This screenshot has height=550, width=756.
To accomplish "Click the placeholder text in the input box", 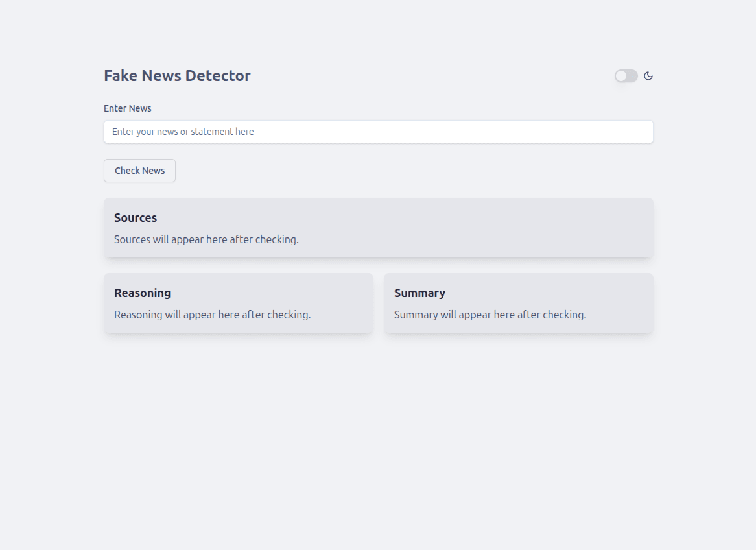I will (x=183, y=131).
